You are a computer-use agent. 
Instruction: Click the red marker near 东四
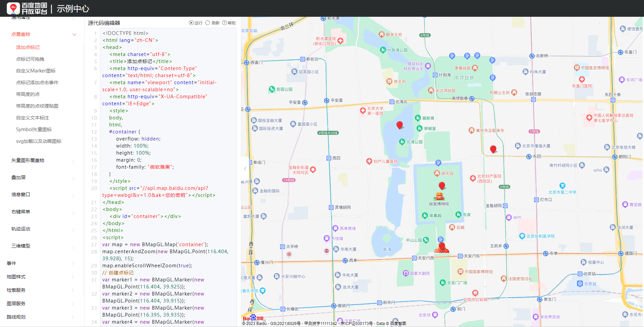click(493, 149)
